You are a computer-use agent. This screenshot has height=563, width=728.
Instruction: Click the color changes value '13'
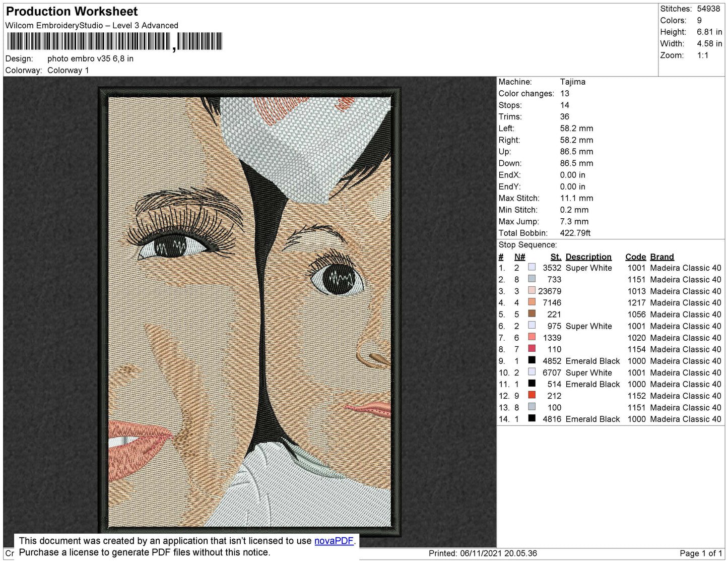point(565,93)
